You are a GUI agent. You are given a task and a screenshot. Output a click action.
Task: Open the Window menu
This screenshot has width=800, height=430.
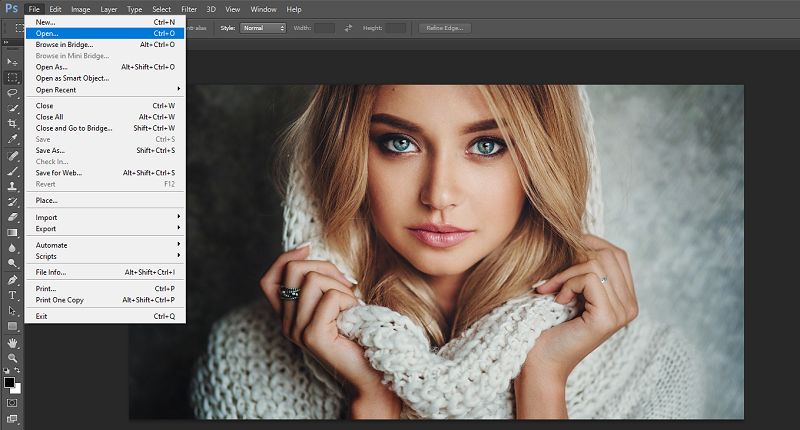(x=263, y=9)
